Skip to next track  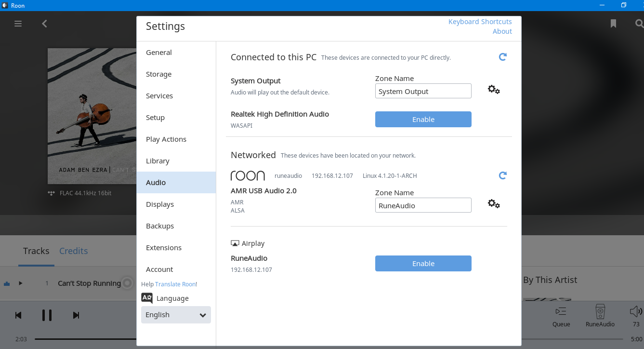76,315
